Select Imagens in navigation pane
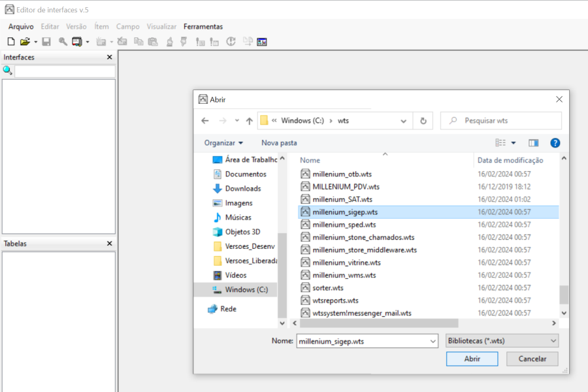588x392 pixels. (x=233, y=203)
